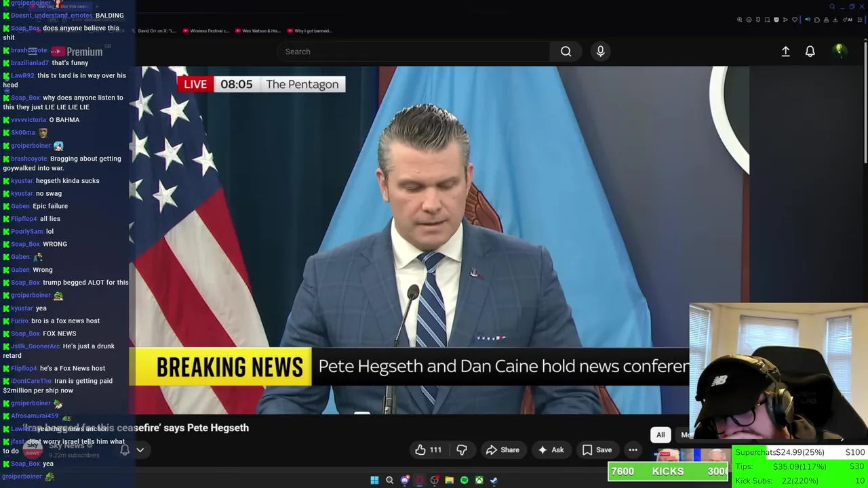Open Spotify from the taskbar
The image size is (868, 488).
pyautogui.click(x=464, y=481)
